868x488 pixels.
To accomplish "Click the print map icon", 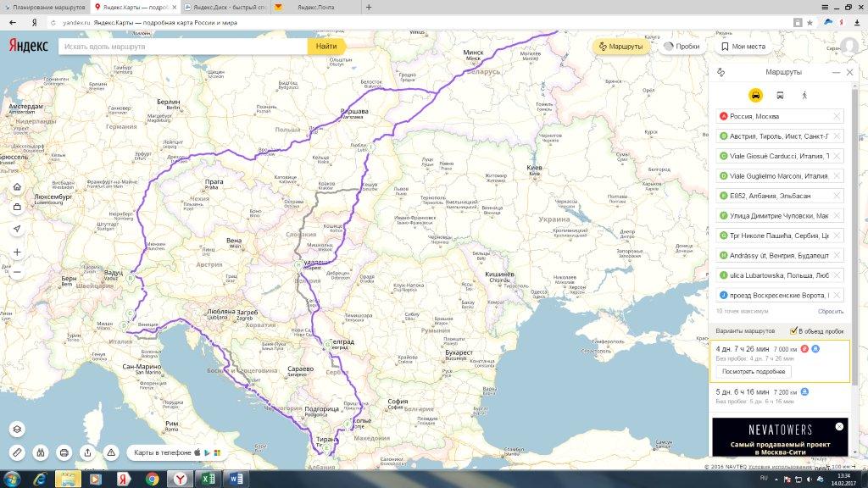I will click(64, 452).
